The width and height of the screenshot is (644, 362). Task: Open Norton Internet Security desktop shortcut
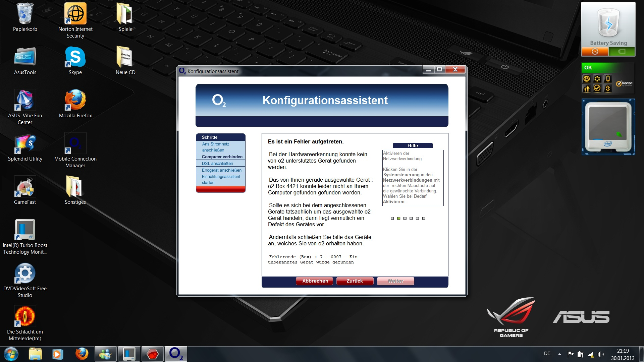[75, 20]
